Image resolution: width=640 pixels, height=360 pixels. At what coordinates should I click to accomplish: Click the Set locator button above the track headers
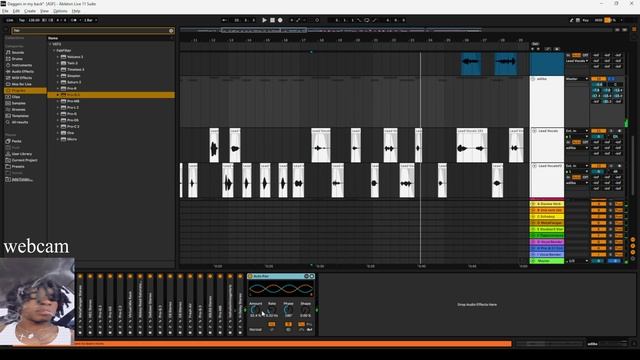535,44
